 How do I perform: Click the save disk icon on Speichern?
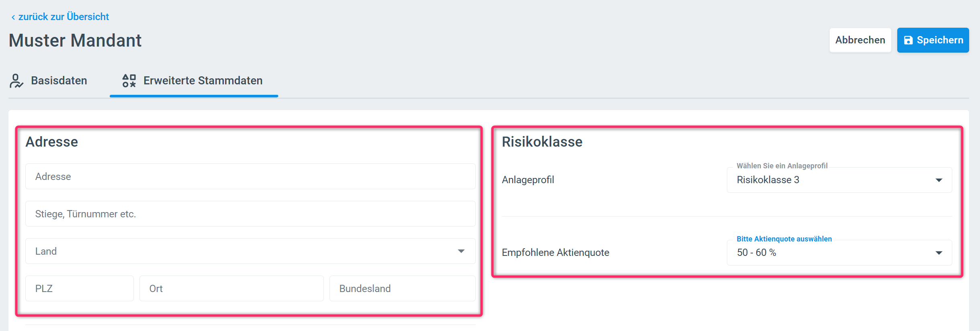point(908,40)
